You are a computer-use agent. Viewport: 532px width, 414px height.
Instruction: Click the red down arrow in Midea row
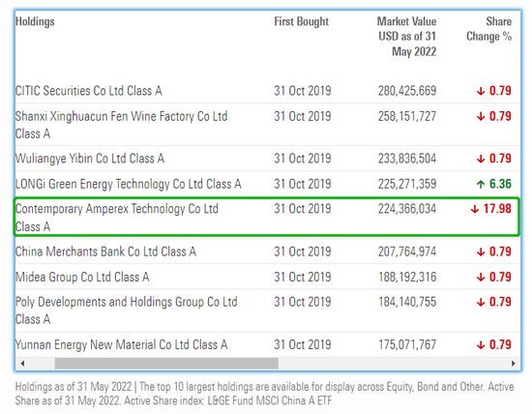coord(481,278)
